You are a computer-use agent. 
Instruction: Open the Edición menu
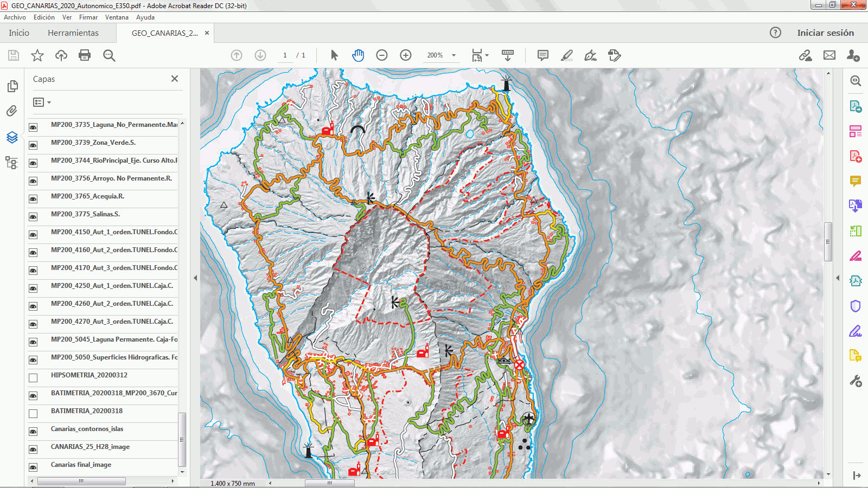point(43,17)
